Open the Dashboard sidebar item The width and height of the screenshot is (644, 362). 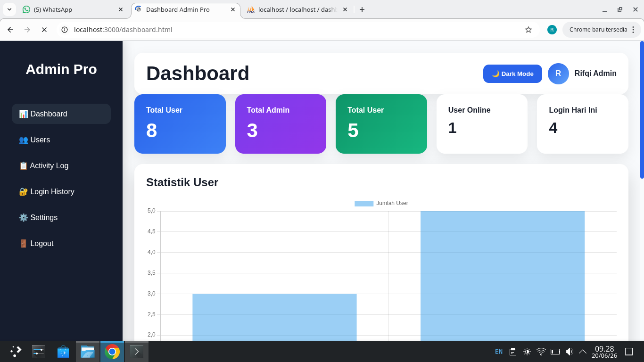61,114
